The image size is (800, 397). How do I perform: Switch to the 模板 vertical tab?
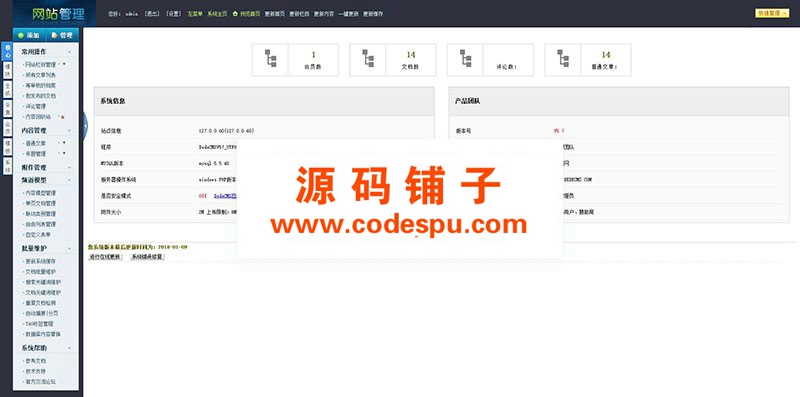point(7,146)
